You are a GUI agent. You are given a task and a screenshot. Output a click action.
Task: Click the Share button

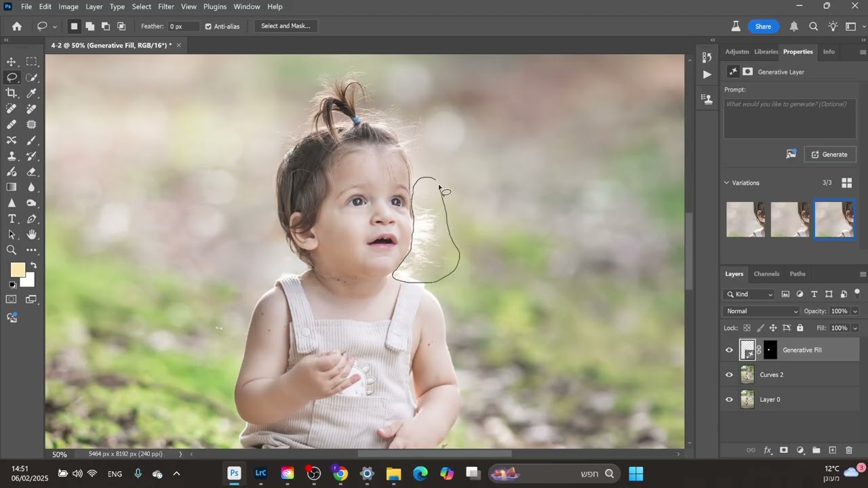763,26
